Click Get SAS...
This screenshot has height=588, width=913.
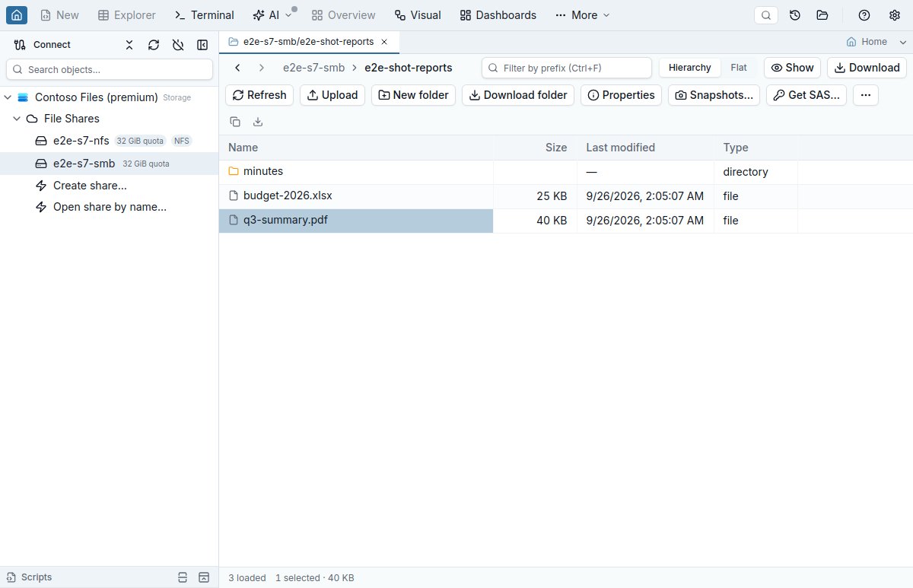point(806,95)
